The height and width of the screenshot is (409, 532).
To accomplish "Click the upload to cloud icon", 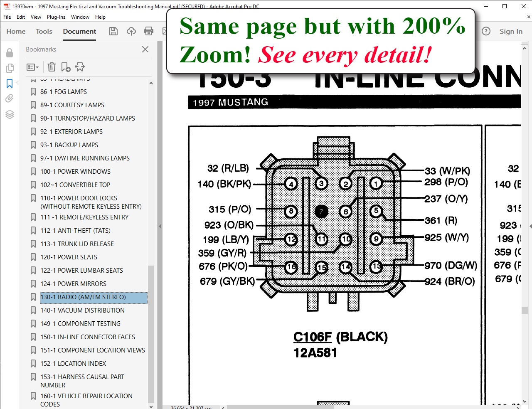I will point(131,31).
